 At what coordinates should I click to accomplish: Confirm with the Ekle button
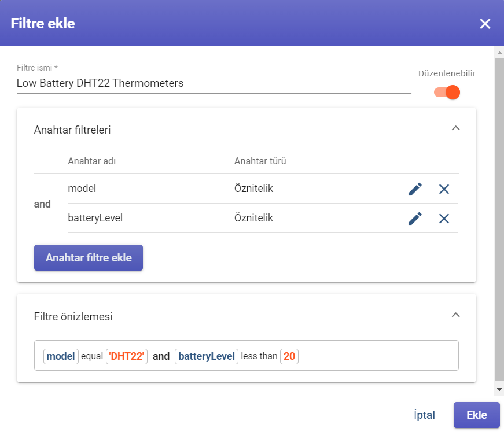pyautogui.click(x=476, y=415)
